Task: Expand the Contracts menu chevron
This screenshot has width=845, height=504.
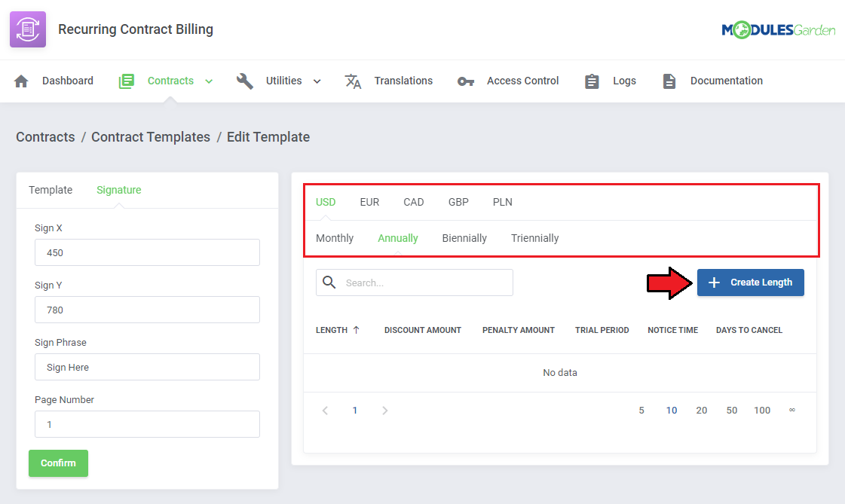Action: (209, 81)
